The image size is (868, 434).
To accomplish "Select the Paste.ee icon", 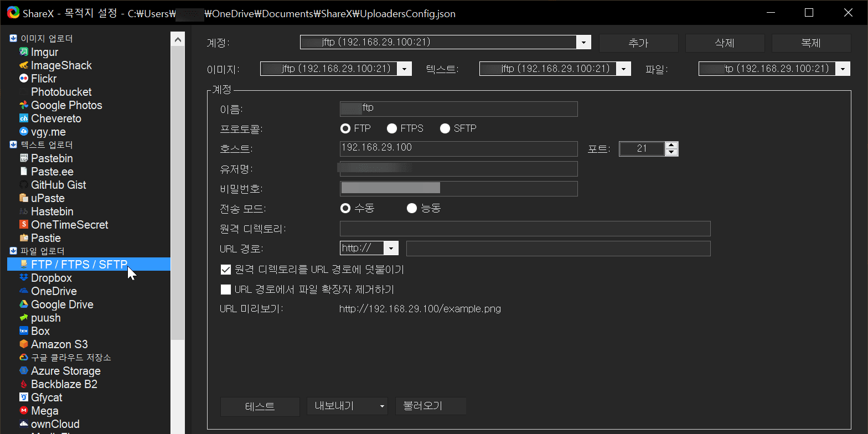I will tap(24, 172).
